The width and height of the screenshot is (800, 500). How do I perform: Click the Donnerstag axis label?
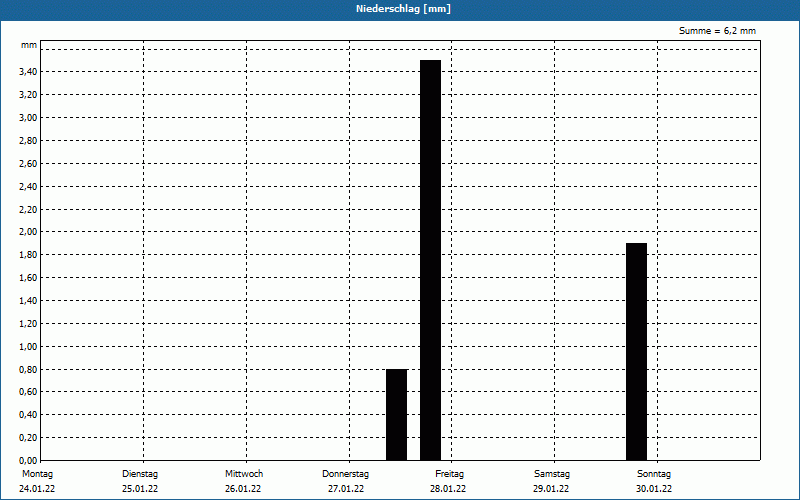pyautogui.click(x=345, y=474)
